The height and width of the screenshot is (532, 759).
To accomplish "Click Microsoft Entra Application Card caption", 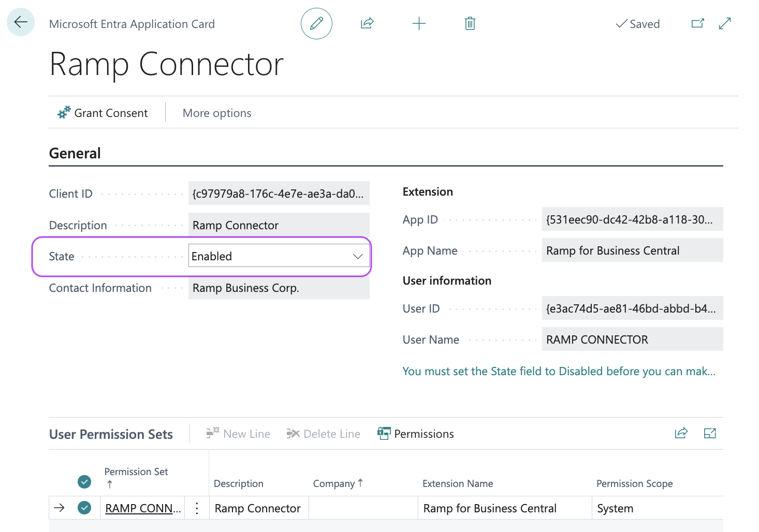I will click(132, 24).
